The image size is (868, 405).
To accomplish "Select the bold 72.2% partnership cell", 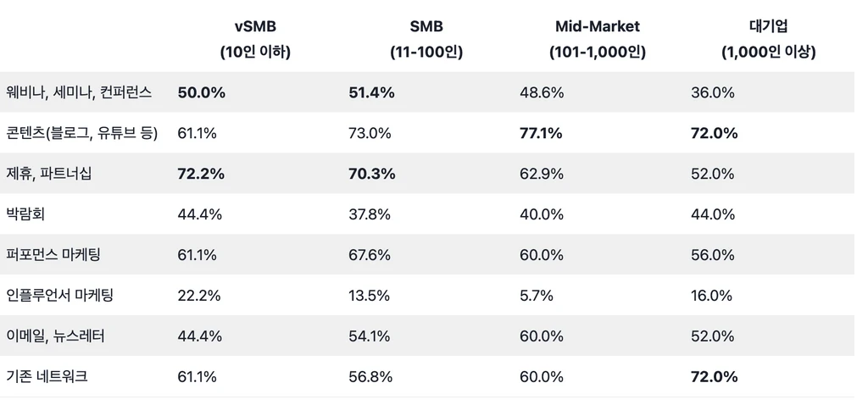I will [201, 174].
